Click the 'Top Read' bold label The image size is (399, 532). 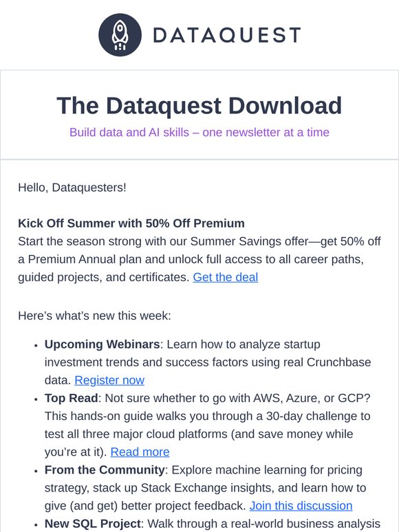pyautogui.click(x=72, y=398)
